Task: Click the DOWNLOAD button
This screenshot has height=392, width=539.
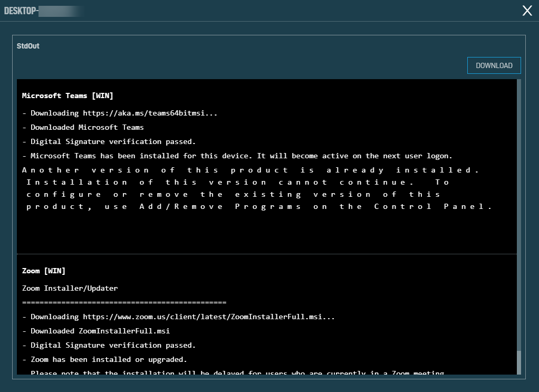Action: (494, 65)
